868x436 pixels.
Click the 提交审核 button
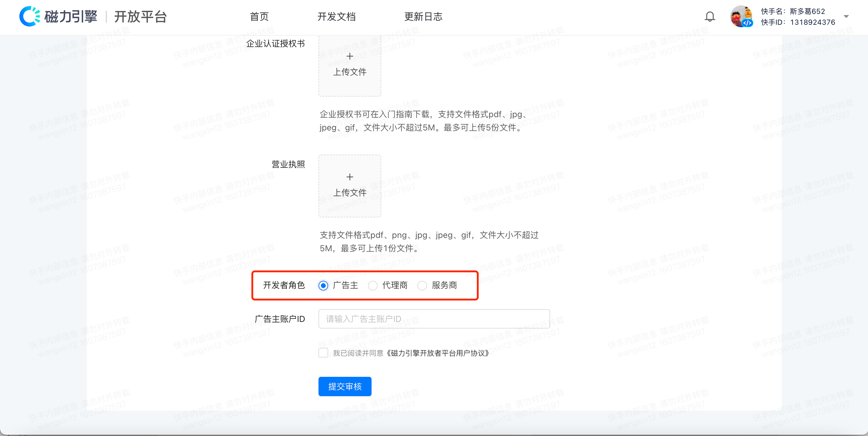(345, 386)
